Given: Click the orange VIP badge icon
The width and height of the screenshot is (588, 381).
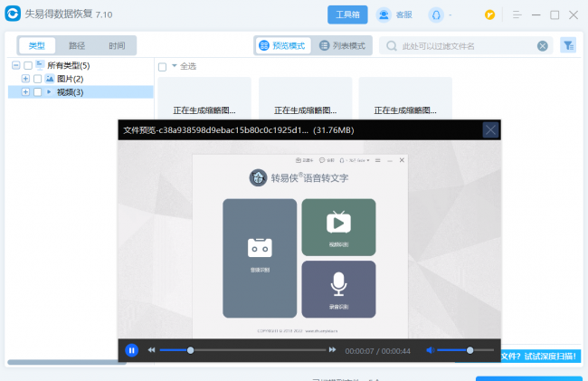Looking at the screenshot, I should (x=489, y=14).
